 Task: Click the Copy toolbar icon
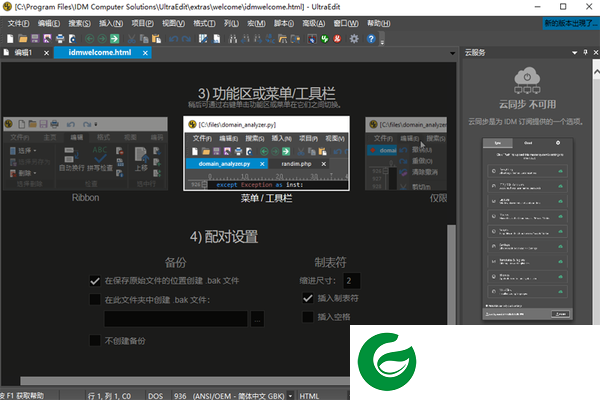pyautogui.click(x=144, y=39)
